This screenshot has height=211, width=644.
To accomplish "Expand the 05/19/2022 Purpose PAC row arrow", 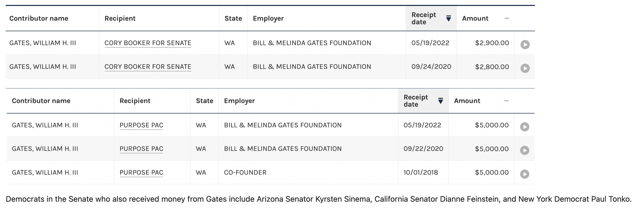I will pyautogui.click(x=524, y=127).
